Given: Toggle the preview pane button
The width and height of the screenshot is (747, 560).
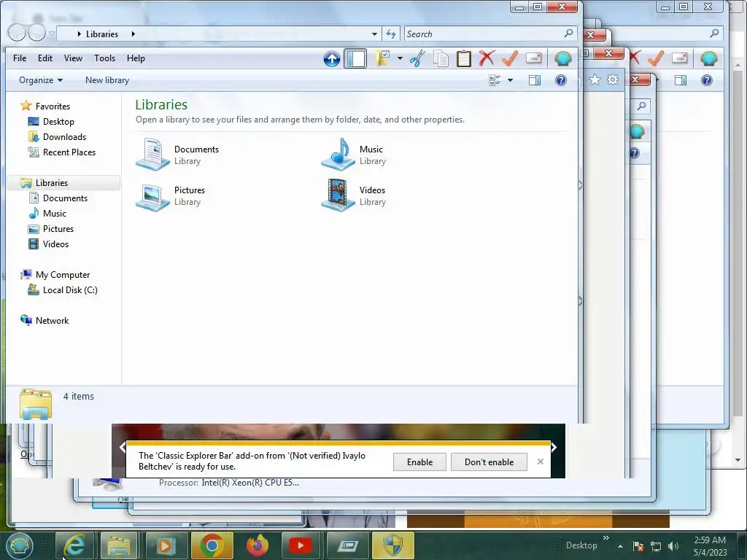Looking at the screenshot, I should (x=535, y=80).
